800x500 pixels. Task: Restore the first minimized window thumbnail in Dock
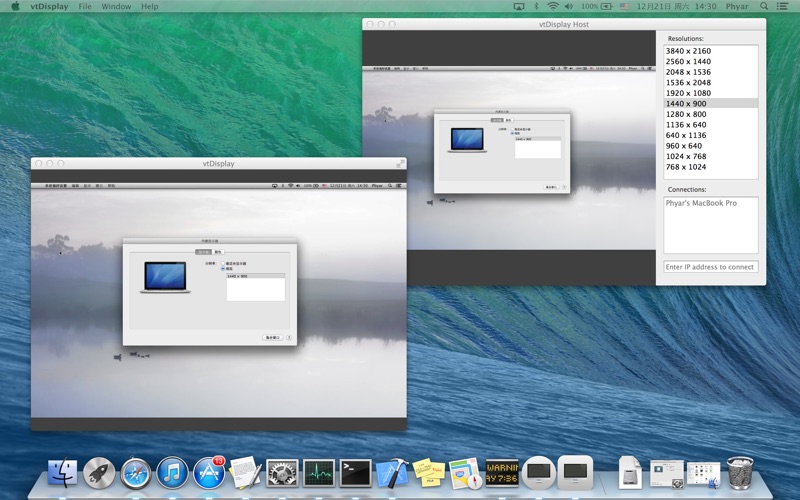click(x=667, y=473)
